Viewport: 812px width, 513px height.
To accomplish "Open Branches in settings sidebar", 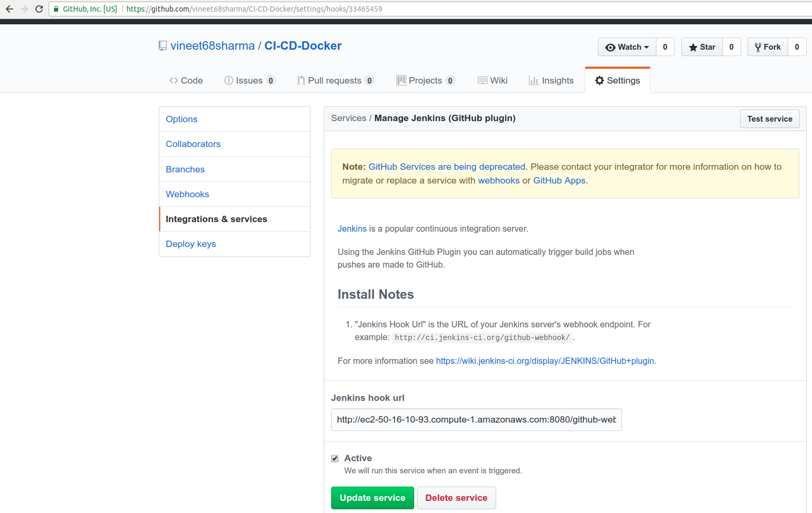I will tap(234, 169).
